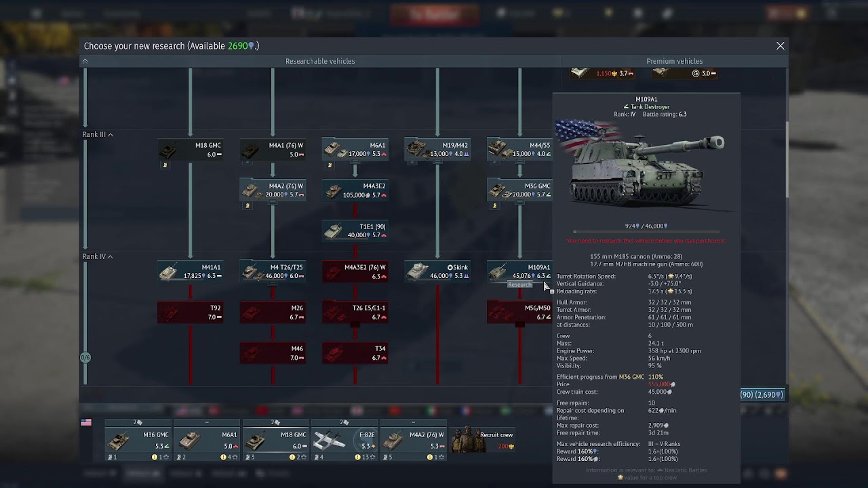Pick the M19/M42 anti-air vehicle card
Viewport: 868px width, 488px height.
coord(437,150)
